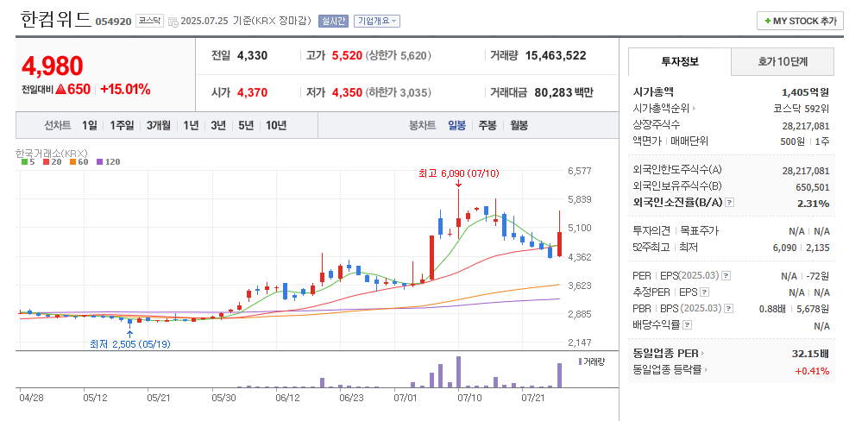This screenshot has height=421, width=868.
Task: Click the change rate +15.01%
Action: (125, 89)
